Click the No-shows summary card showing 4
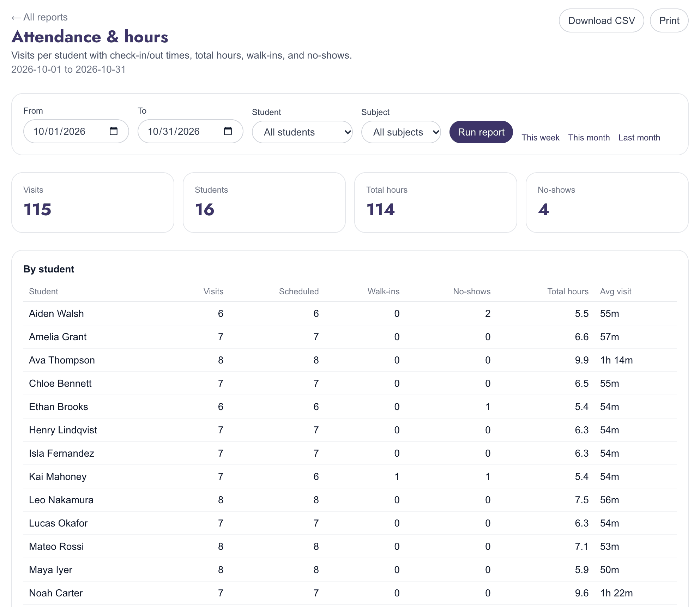The height and width of the screenshot is (607, 700). pos(607,203)
